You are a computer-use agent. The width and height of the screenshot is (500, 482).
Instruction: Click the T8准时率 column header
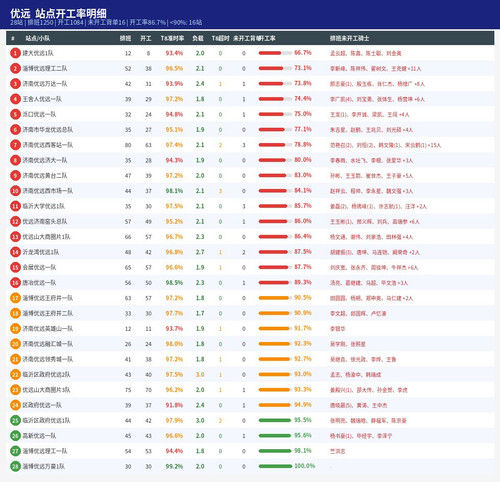[x=172, y=38]
